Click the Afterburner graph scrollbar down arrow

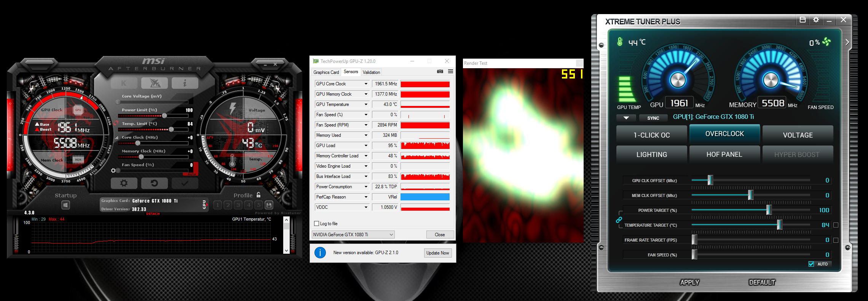pos(286,250)
